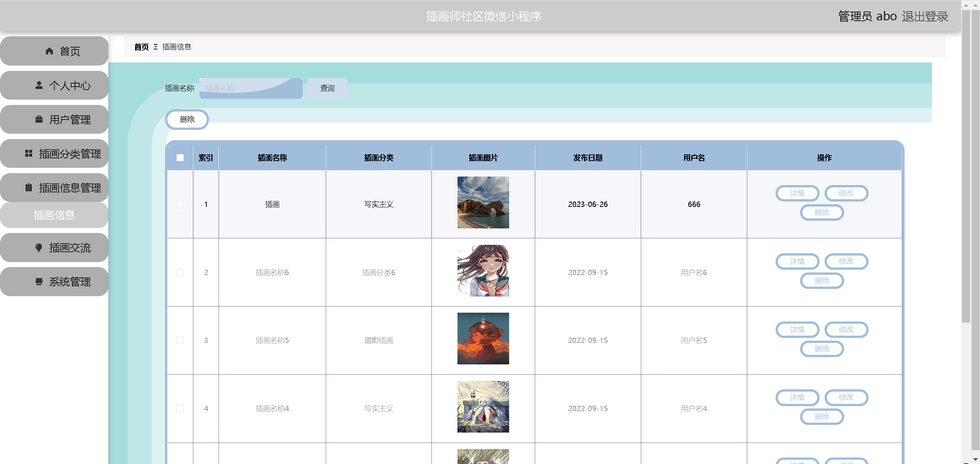Expand 系统管理 menu
The image size is (980, 464).
click(54, 282)
